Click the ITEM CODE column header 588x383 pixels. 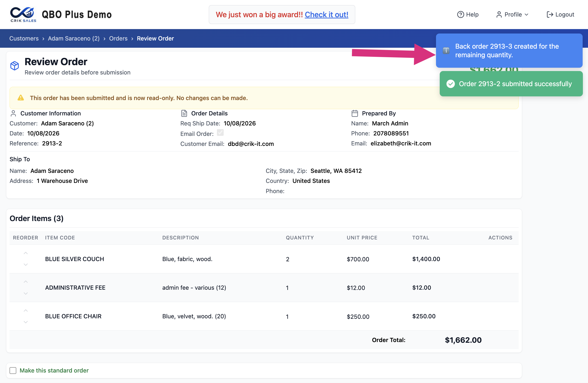pos(60,238)
